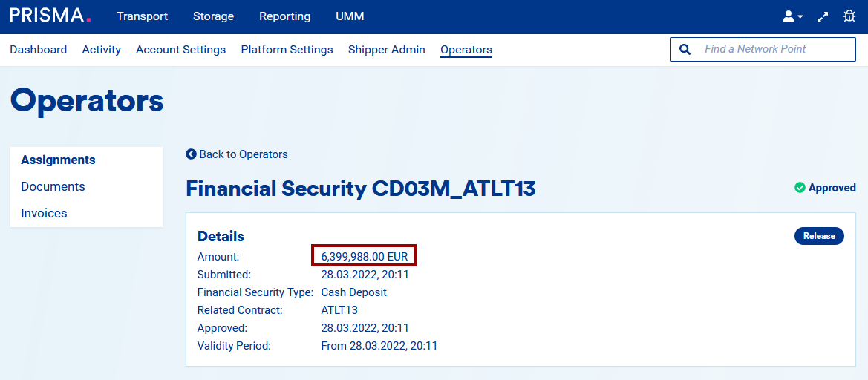
Task: Open the user account menu
Action: pos(793,16)
